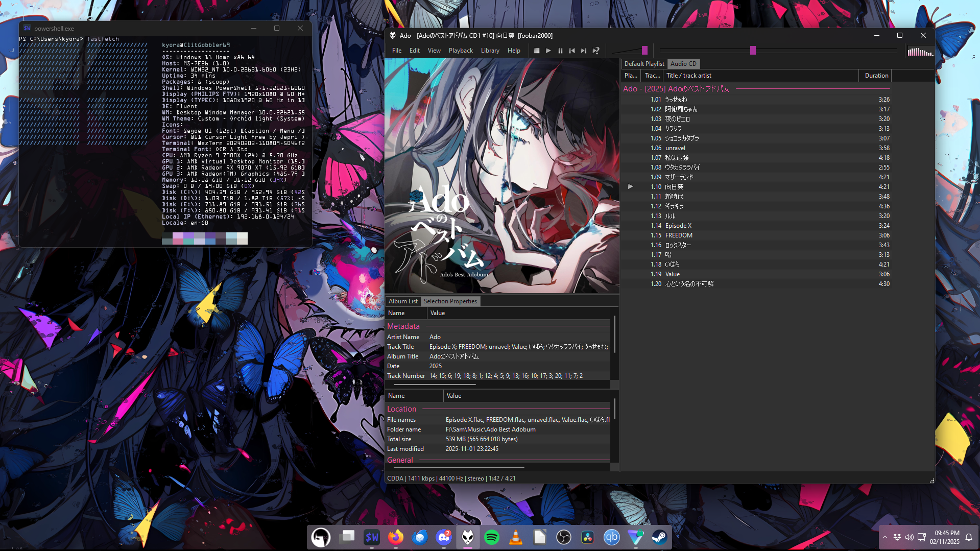Image resolution: width=980 pixels, height=551 pixels.
Task: Click the Total size value 539 MB
Action: tap(482, 439)
